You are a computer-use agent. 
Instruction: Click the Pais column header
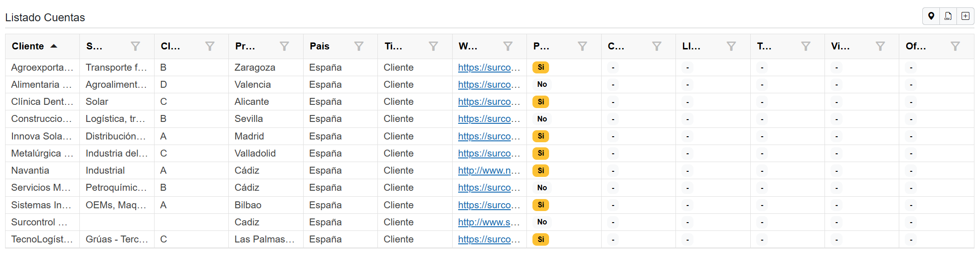[x=319, y=46]
